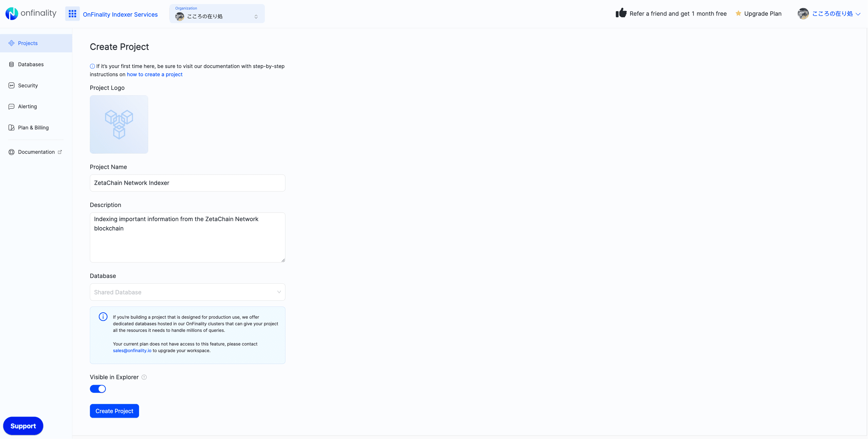Viewport: 868px width, 439px height.
Task: Select the Plan & Billing icon
Action: (x=12, y=127)
